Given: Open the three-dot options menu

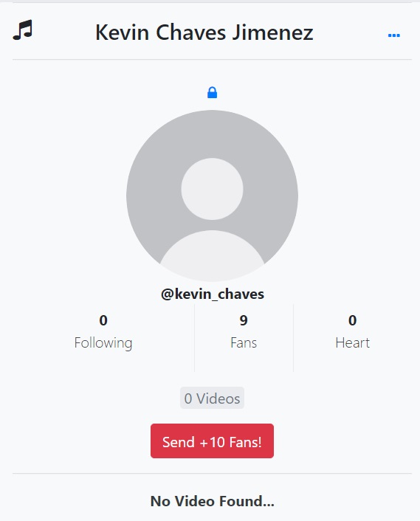Looking at the screenshot, I should coord(393,35).
